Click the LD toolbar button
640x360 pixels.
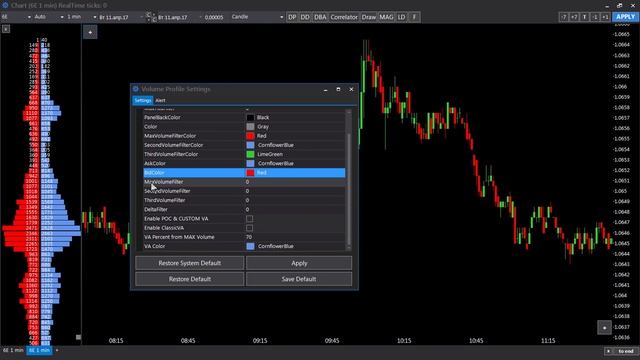[402, 17]
